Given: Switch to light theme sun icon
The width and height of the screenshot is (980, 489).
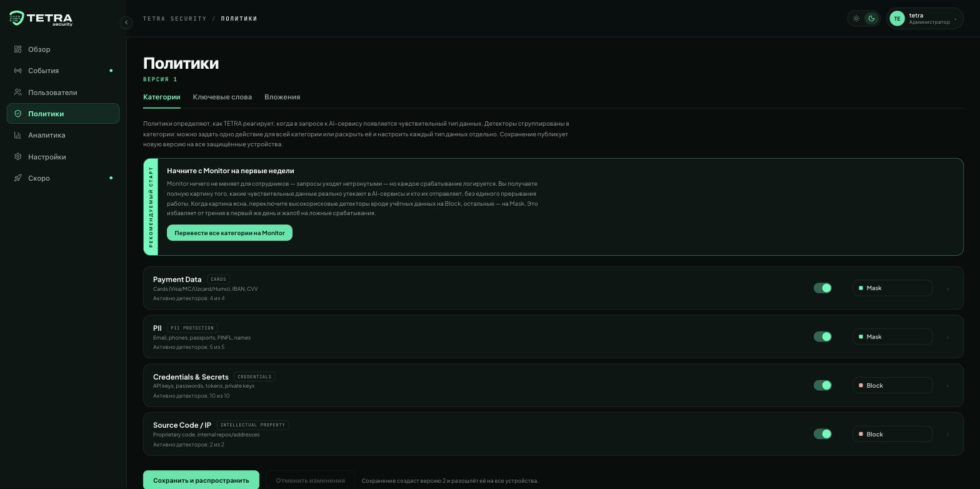Looking at the screenshot, I should [856, 19].
